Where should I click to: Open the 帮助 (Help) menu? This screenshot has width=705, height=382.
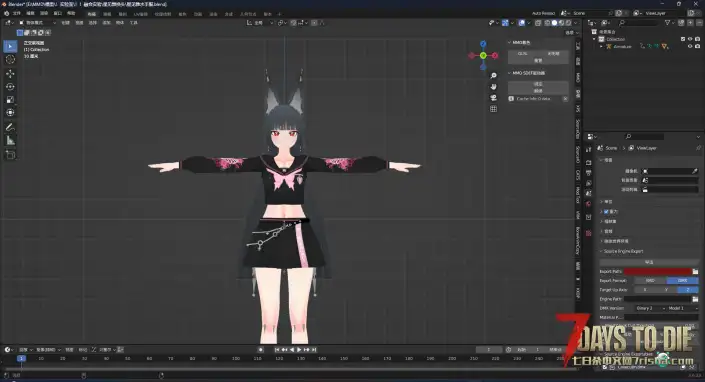[x=71, y=13]
